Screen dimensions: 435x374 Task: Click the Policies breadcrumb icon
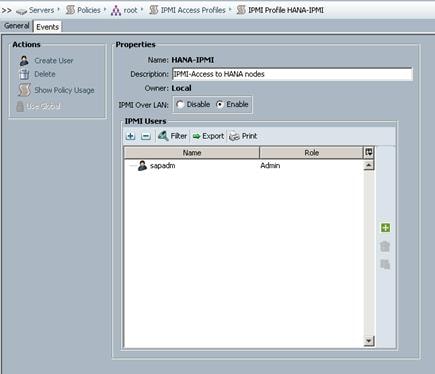(x=70, y=10)
